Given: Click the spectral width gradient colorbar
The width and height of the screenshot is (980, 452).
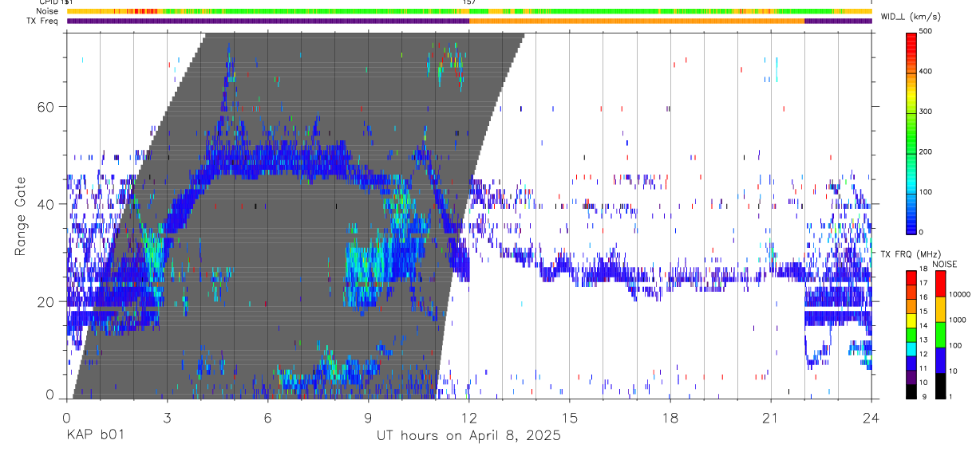Looking at the screenshot, I should tap(911, 132).
